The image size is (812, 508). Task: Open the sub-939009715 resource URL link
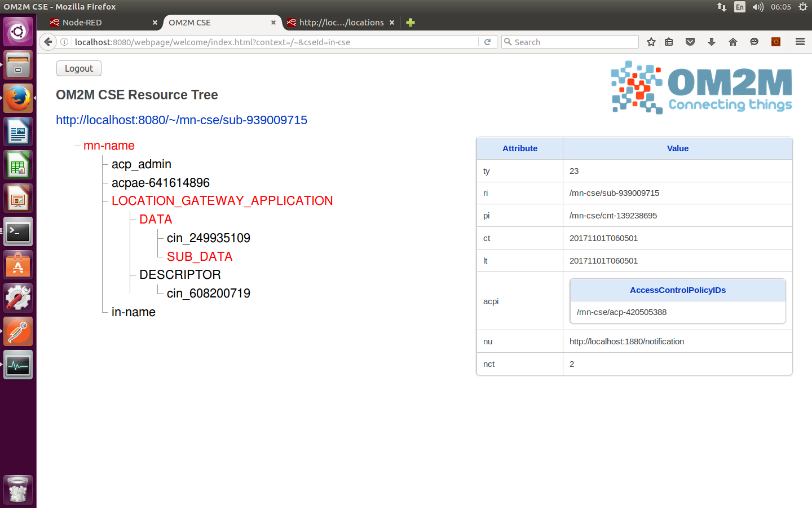pos(182,120)
